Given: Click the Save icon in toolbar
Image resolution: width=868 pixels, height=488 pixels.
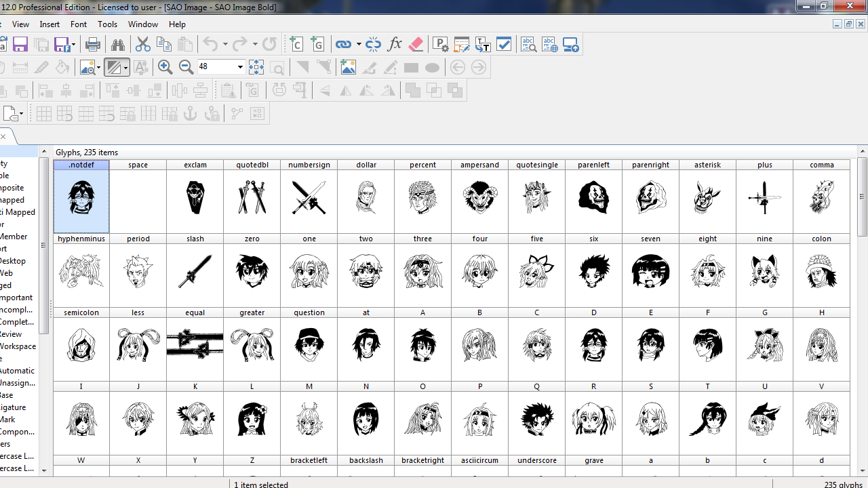Looking at the screenshot, I should [20, 45].
